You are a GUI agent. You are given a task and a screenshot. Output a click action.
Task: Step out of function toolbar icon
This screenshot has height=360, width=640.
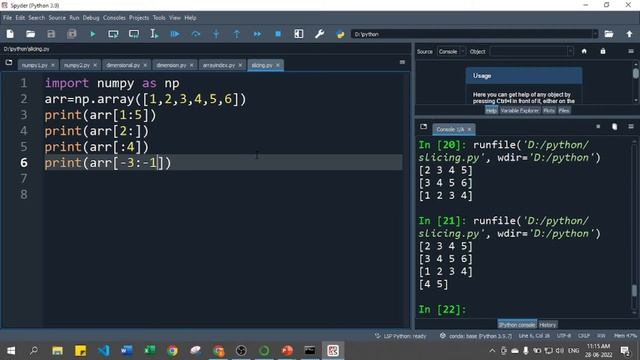pos(237,34)
